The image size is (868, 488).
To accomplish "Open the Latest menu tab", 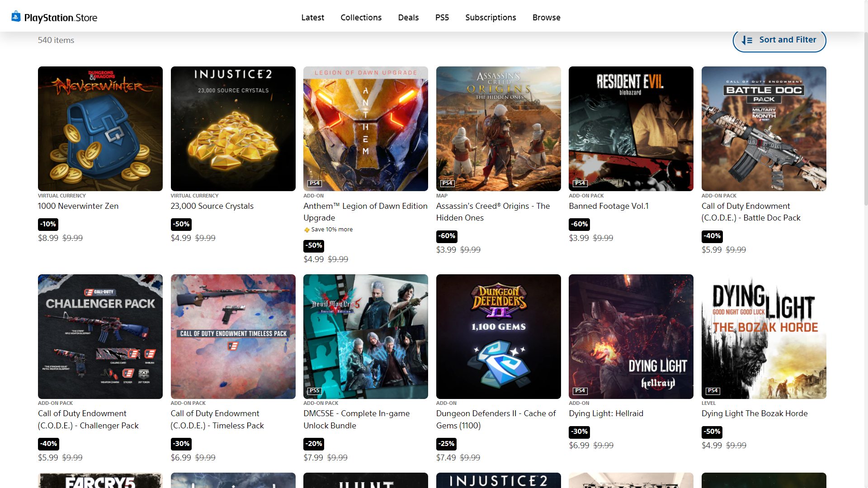I will (312, 18).
